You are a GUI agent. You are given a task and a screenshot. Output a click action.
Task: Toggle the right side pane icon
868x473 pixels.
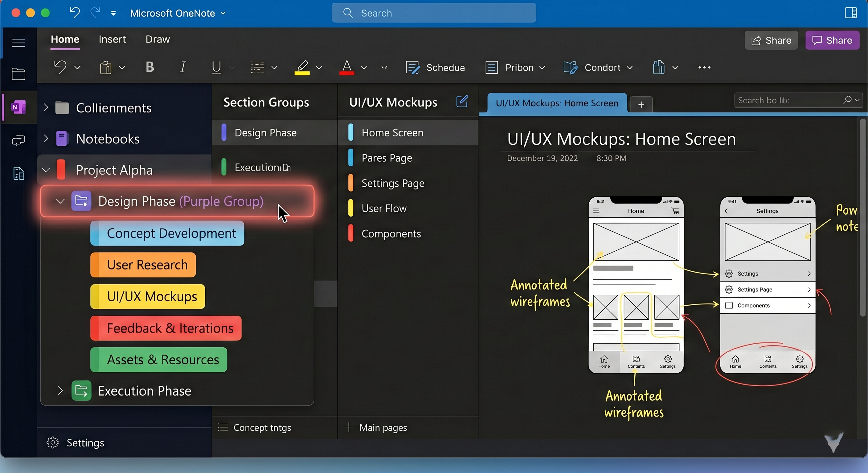click(850, 13)
